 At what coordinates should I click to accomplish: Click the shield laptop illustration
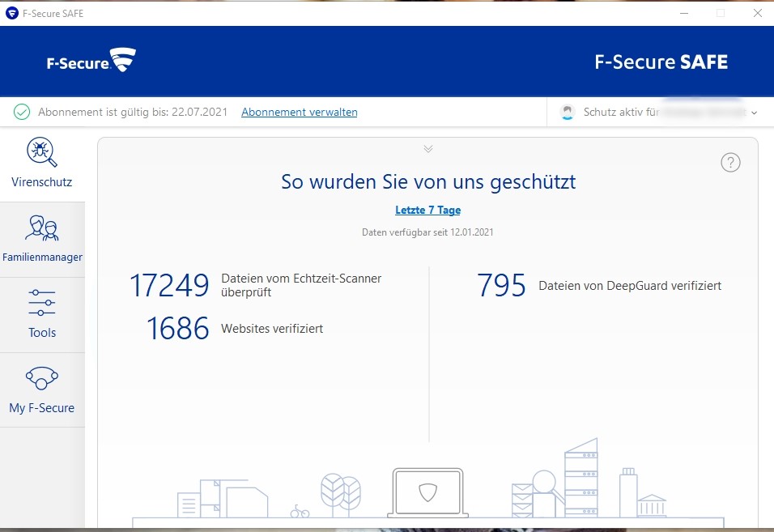click(428, 492)
